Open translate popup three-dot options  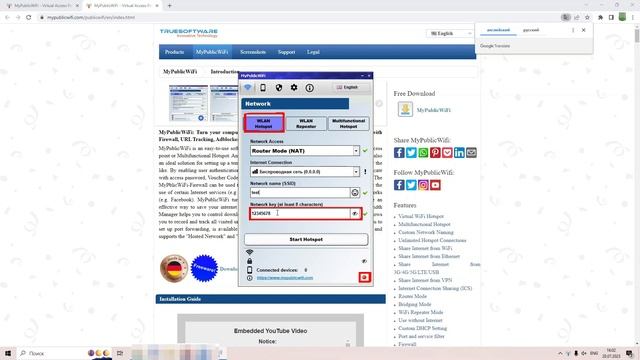(x=573, y=30)
